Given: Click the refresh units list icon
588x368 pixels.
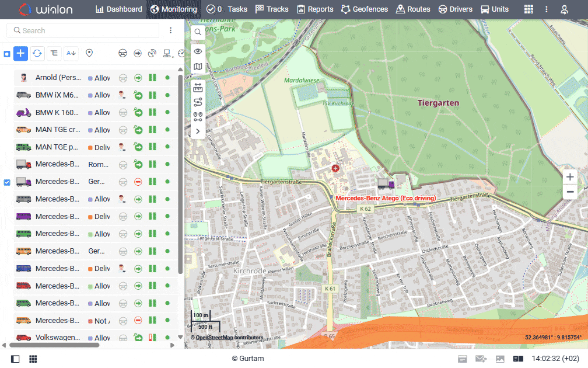Looking at the screenshot, I should (37, 53).
